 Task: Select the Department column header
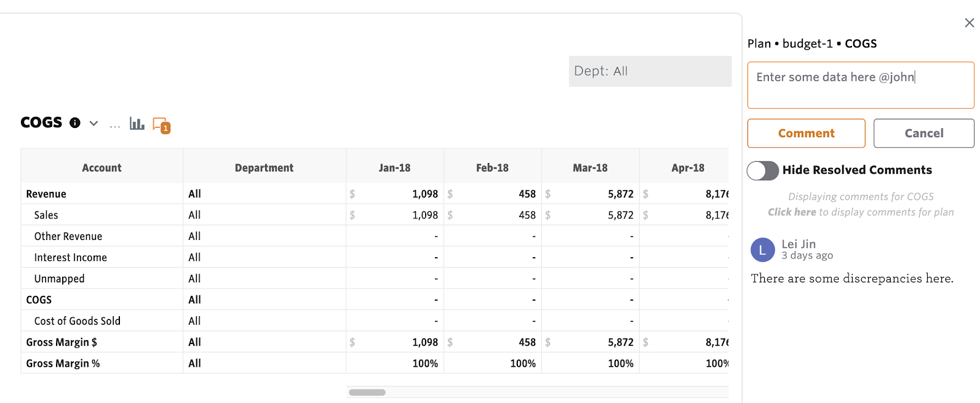(x=264, y=168)
